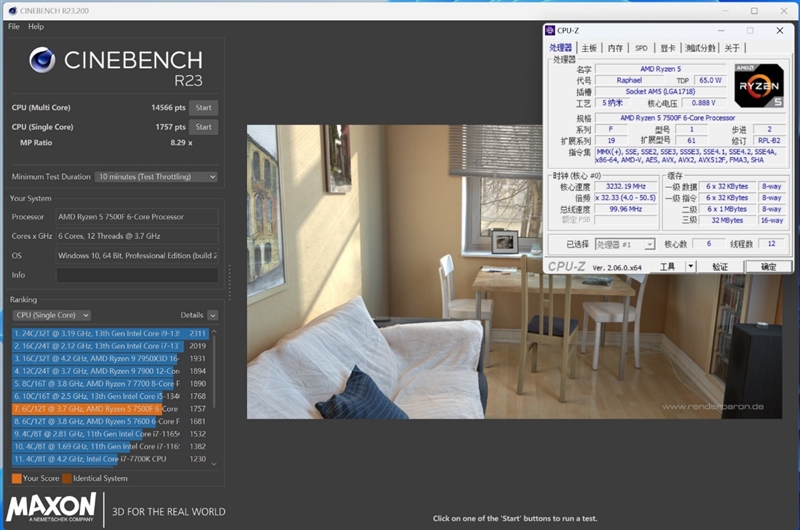The height and width of the screenshot is (530, 800).
Task: Minimize the CPU-Z window
Action: tap(721, 31)
